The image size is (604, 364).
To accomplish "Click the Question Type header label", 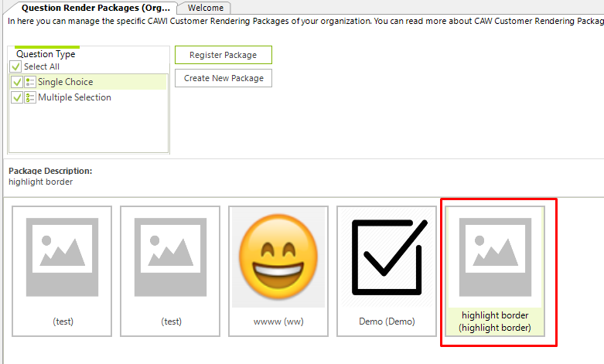I will click(46, 54).
